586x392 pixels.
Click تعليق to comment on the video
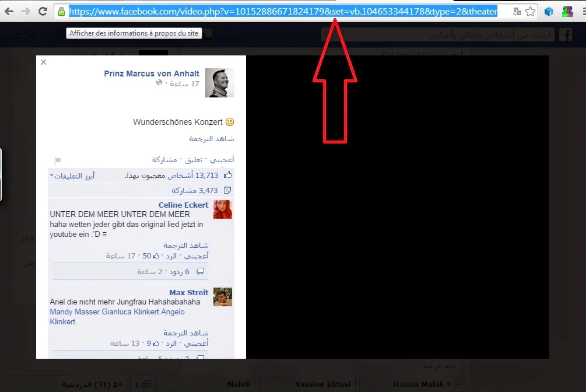[x=193, y=160]
